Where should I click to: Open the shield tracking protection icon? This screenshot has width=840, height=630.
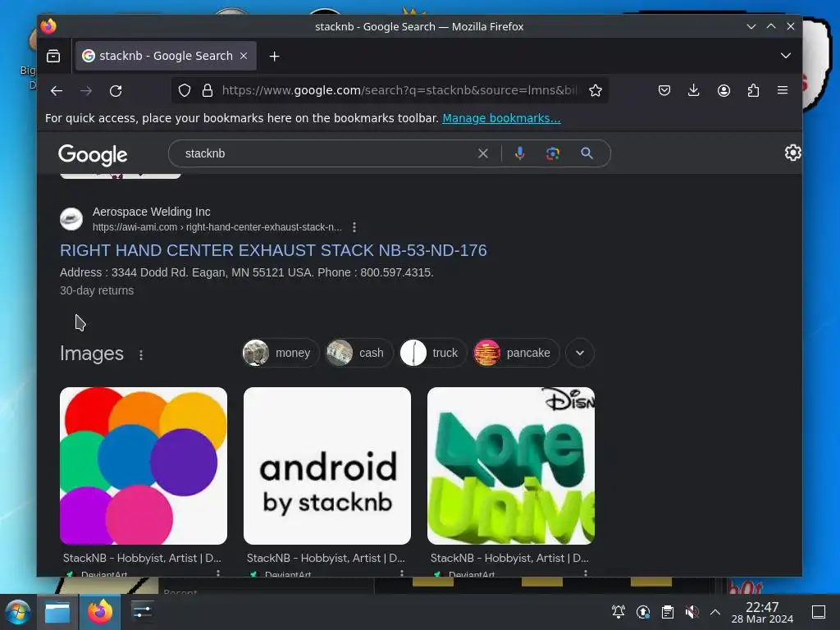tap(185, 90)
